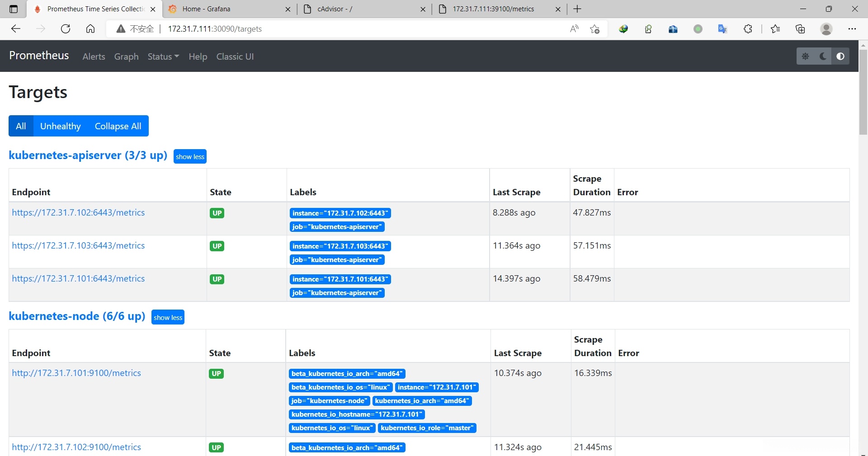The height and width of the screenshot is (456, 868).
Task: Open the browser Collections icon
Action: click(x=800, y=29)
